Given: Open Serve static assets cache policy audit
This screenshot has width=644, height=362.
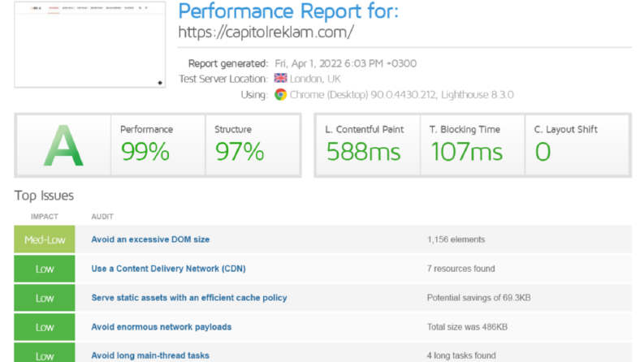Looking at the screenshot, I should coord(189,298).
